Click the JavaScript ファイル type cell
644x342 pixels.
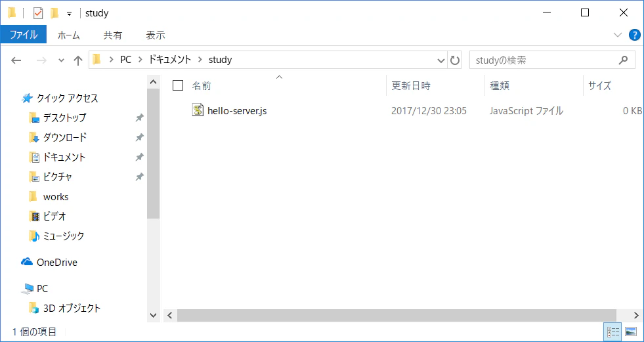pyautogui.click(x=526, y=111)
